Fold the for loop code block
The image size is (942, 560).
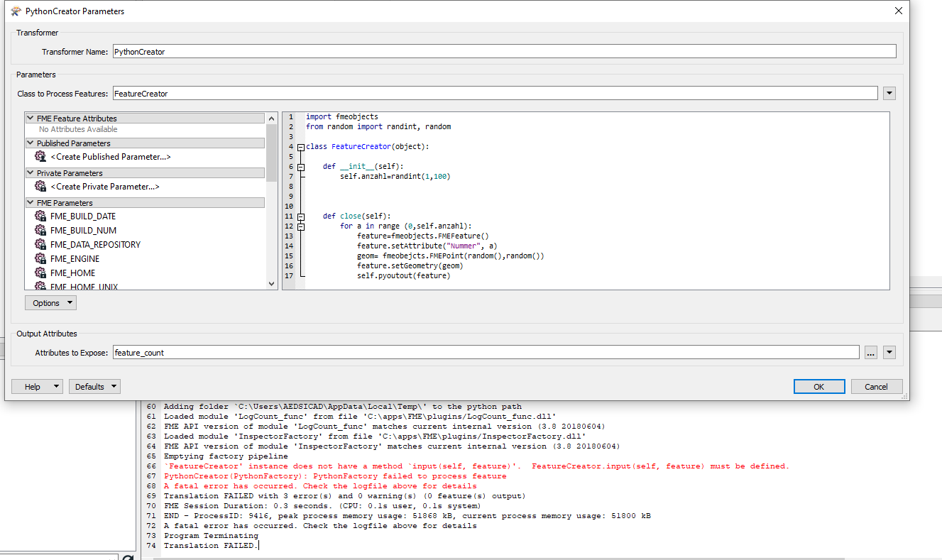[301, 226]
